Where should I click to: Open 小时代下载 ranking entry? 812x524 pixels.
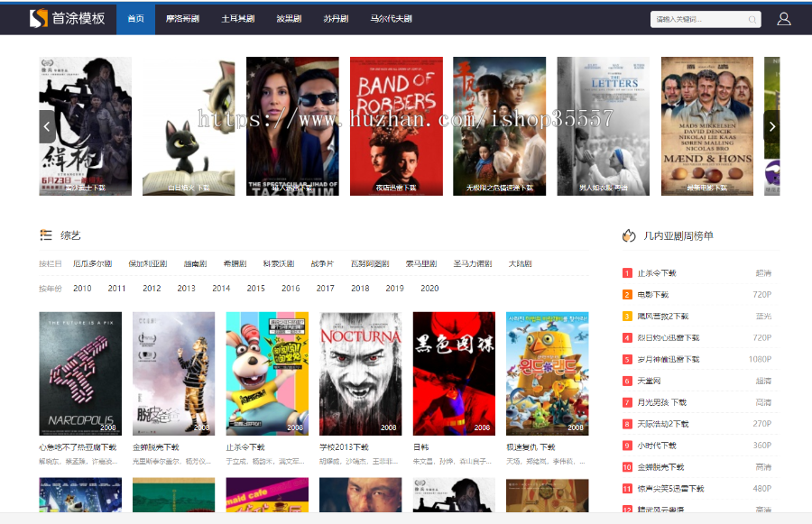tap(657, 446)
